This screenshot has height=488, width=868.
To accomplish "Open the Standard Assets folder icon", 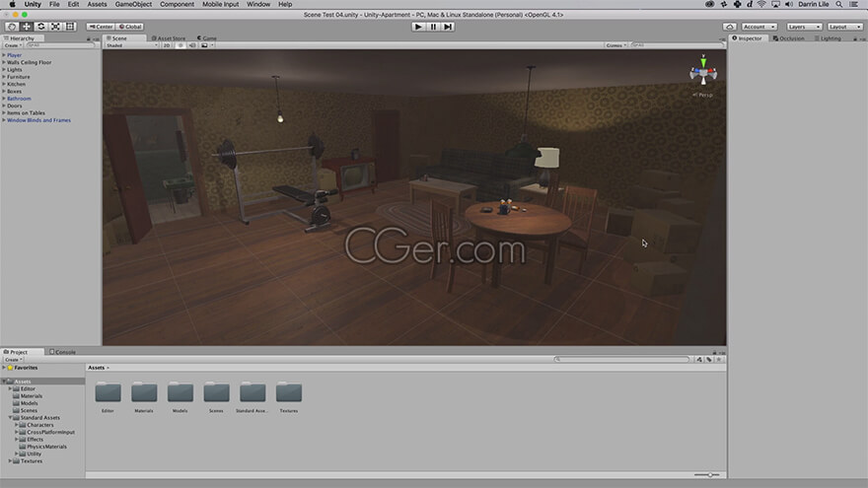I will [x=253, y=391].
